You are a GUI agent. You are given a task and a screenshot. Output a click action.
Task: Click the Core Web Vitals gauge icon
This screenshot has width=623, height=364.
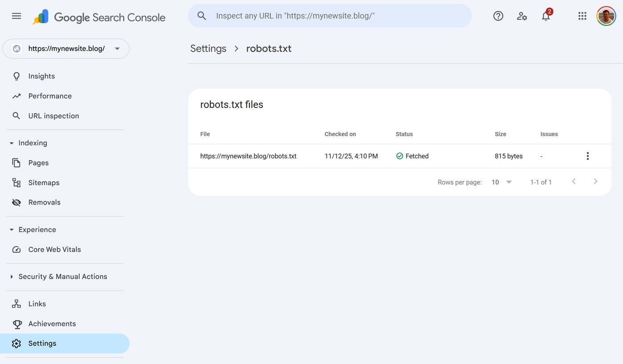point(16,249)
